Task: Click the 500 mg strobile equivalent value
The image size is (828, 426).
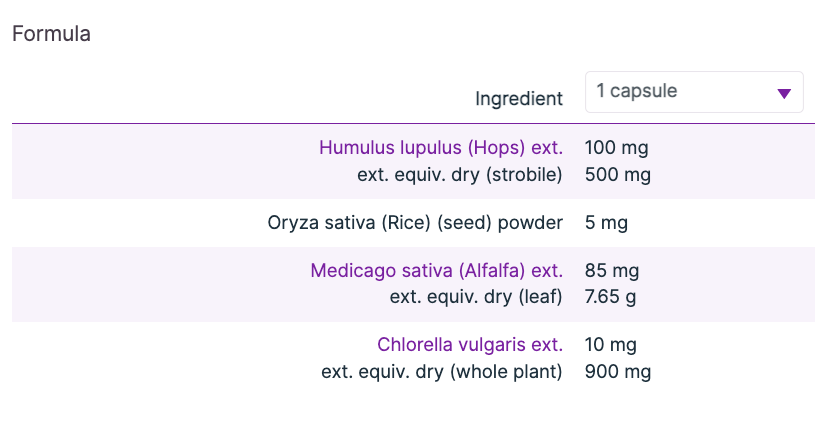Action: (x=617, y=175)
